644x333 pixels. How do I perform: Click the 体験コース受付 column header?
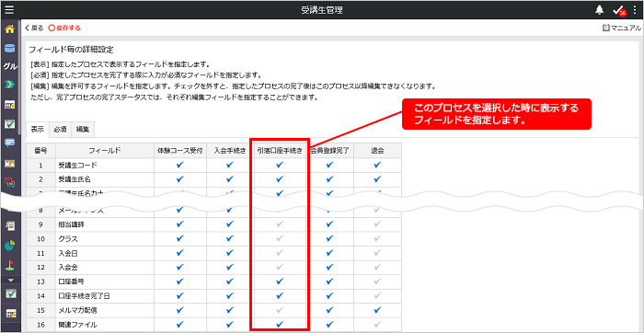[180, 151]
